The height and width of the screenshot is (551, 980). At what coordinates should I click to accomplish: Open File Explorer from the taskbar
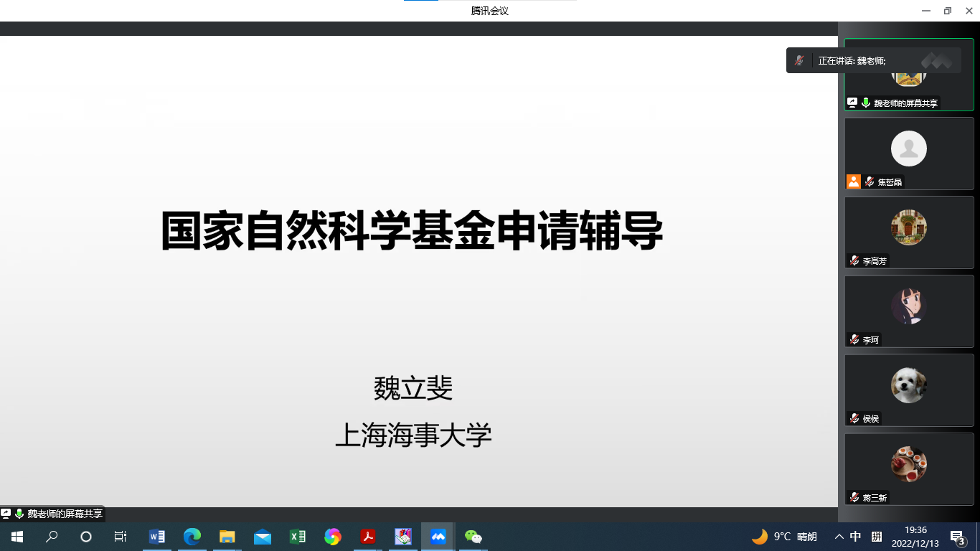coord(227,537)
